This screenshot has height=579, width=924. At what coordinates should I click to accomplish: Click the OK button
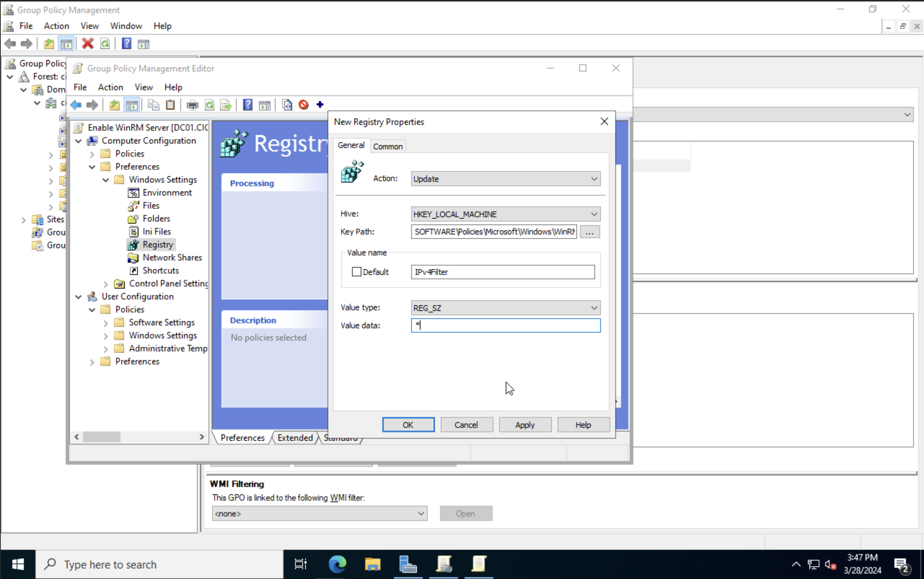[x=408, y=425]
